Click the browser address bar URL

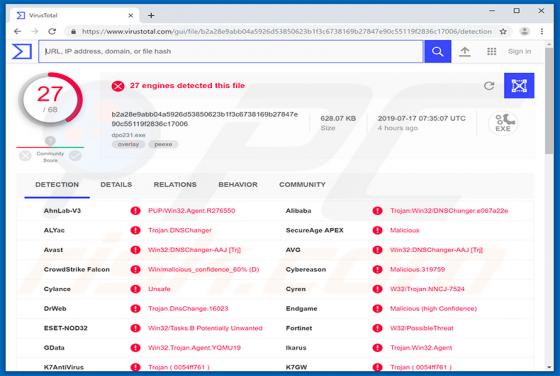point(286,31)
